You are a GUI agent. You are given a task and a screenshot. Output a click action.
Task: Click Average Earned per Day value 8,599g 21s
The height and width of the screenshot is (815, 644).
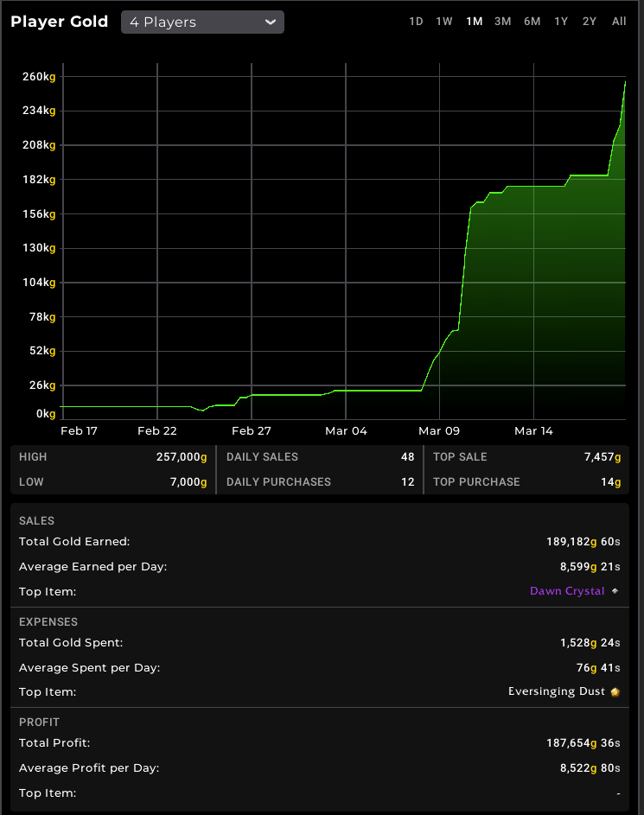coord(590,567)
